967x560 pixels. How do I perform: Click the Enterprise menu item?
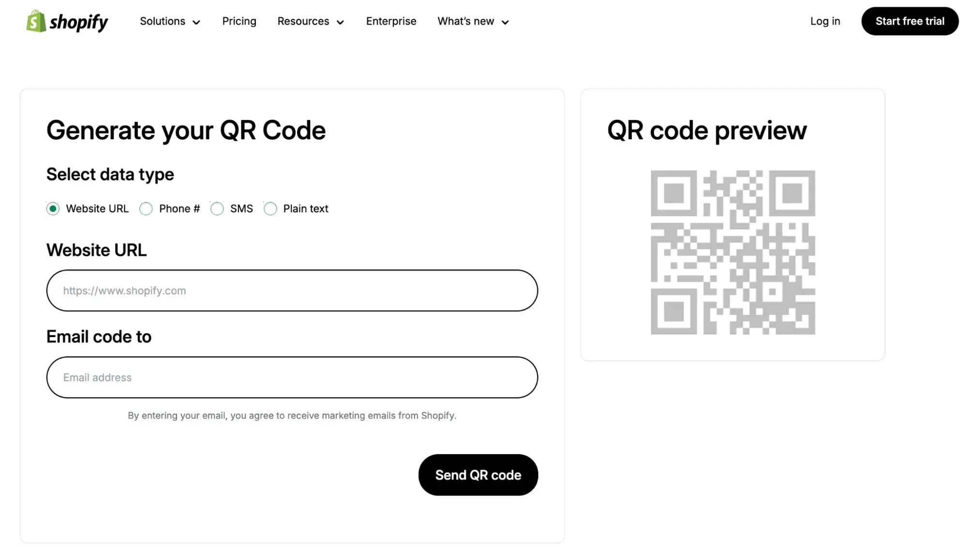pos(391,21)
